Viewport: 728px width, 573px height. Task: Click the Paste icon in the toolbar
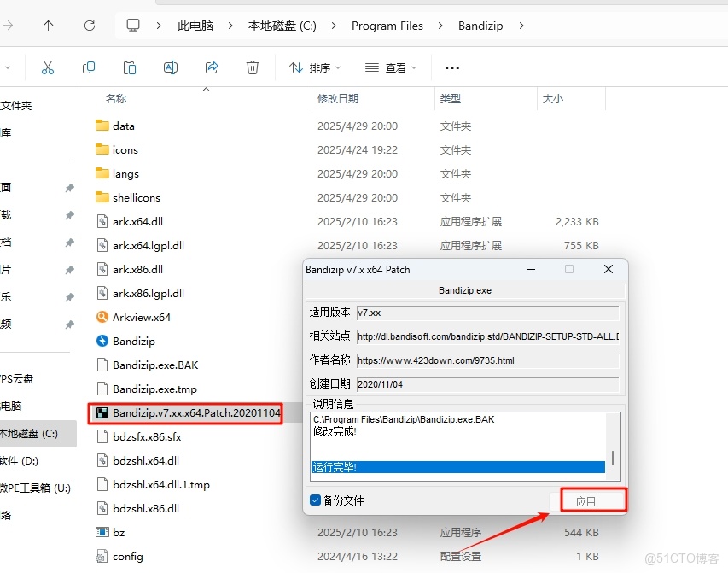(x=129, y=67)
